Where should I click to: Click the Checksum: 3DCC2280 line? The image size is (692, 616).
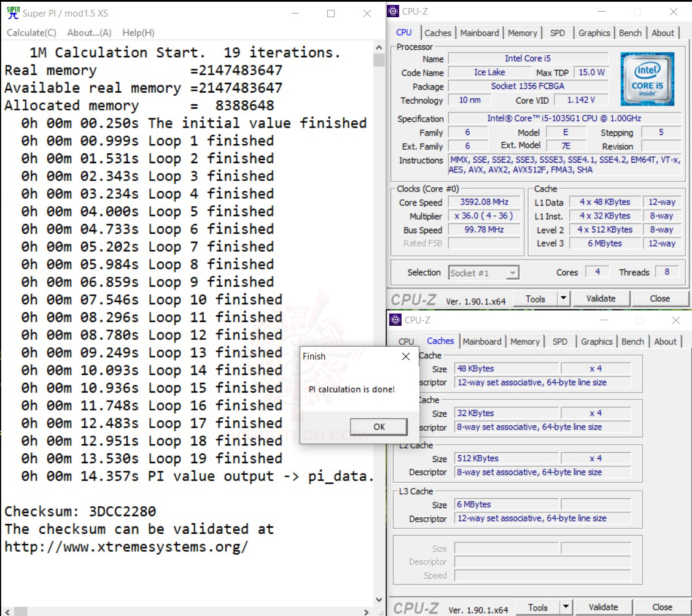80,511
